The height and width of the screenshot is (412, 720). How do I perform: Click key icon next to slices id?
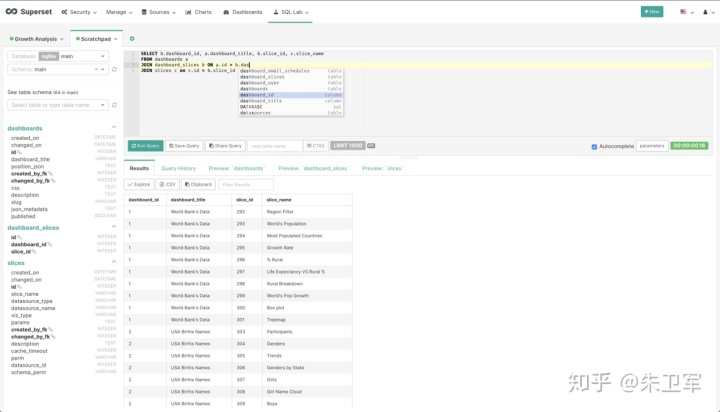click(x=19, y=287)
